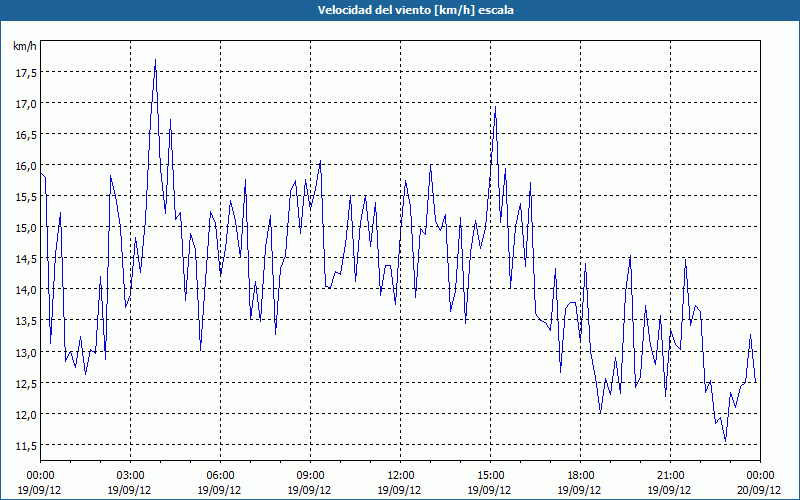Click the 20/09/12 date label

coord(760,490)
